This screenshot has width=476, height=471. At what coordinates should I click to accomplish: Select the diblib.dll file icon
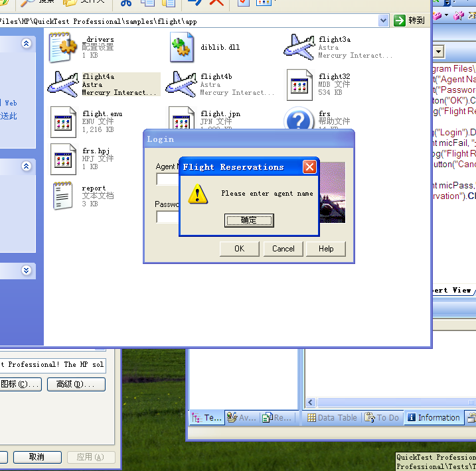coord(182,47)
